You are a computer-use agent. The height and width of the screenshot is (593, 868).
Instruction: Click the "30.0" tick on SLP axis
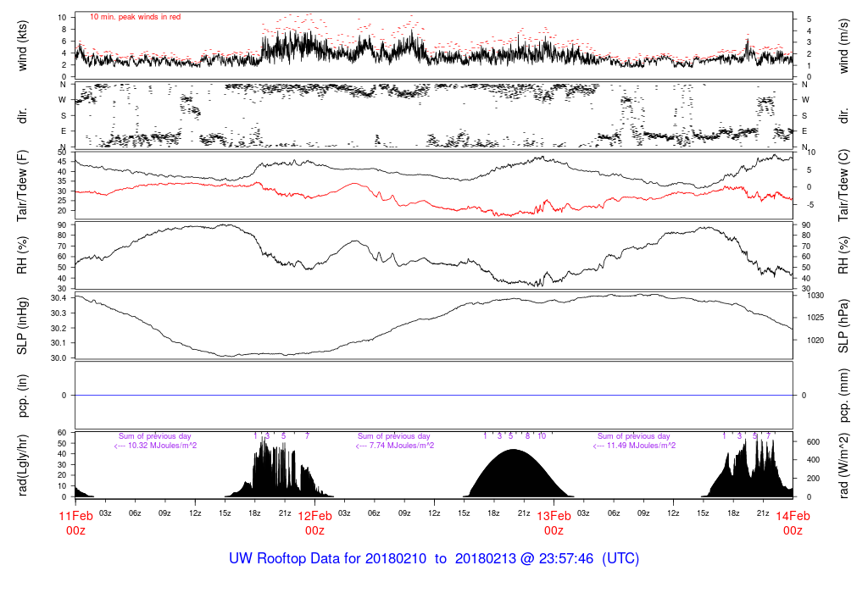[59, 357]
